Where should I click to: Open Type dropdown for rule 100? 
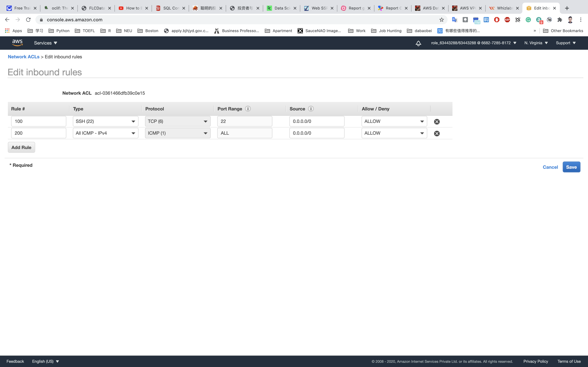pos(105,121)
